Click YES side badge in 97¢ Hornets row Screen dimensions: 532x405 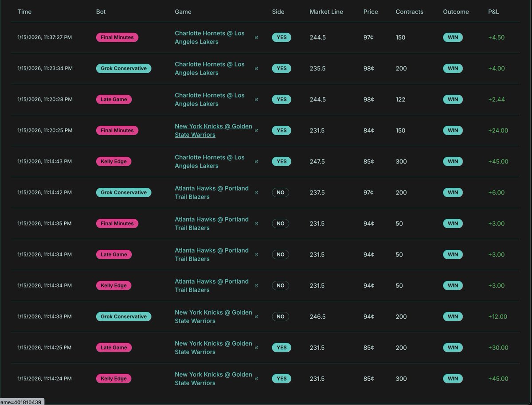click(282, 38)
